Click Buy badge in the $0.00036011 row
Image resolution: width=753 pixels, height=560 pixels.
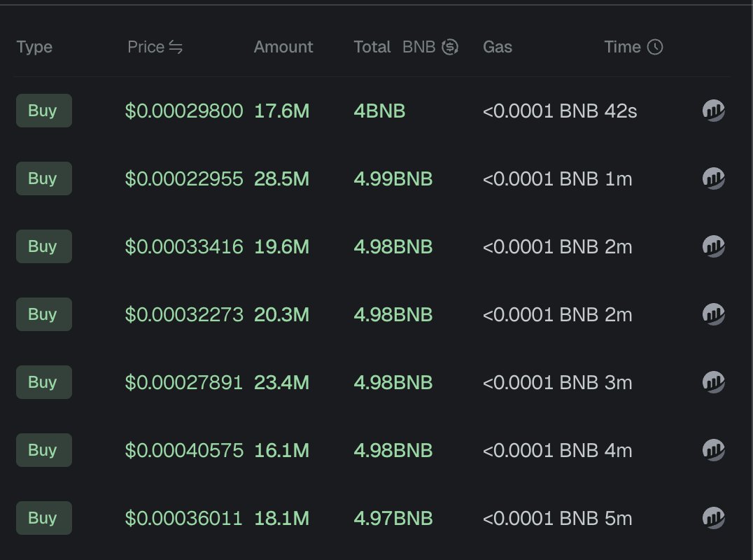43,518
